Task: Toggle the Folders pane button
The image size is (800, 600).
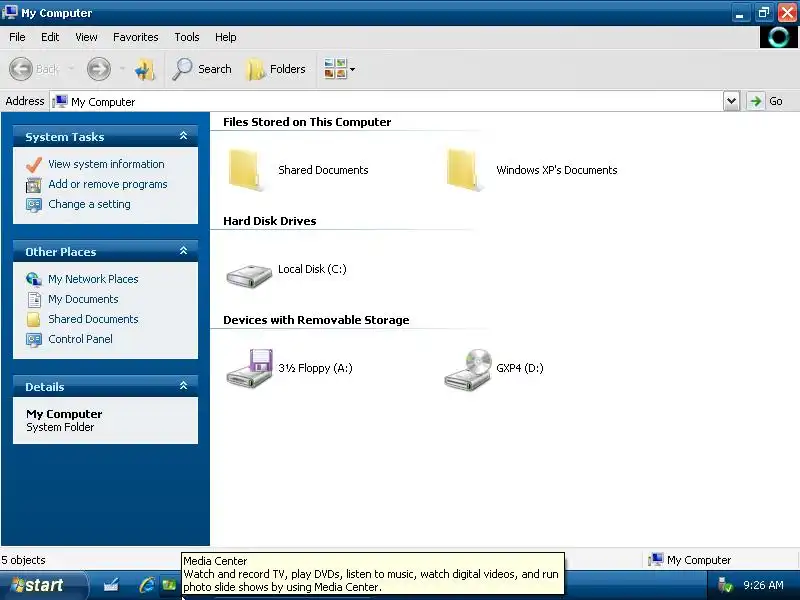Action: (276, 69)
